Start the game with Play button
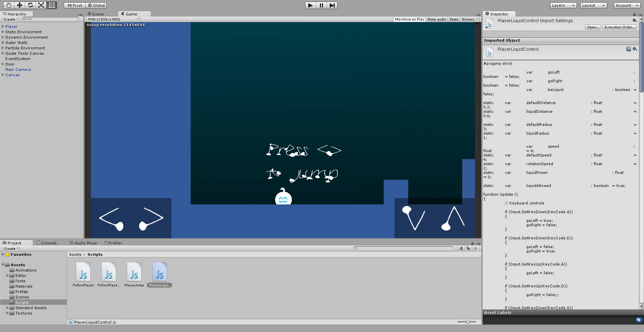This screenshot has height=332, width=644. tap(311, 5)
